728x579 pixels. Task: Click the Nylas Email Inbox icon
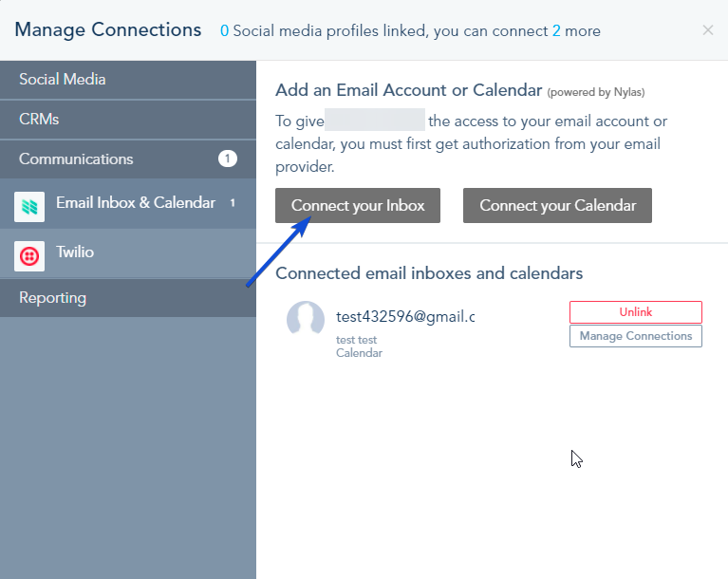pos(29,207)
